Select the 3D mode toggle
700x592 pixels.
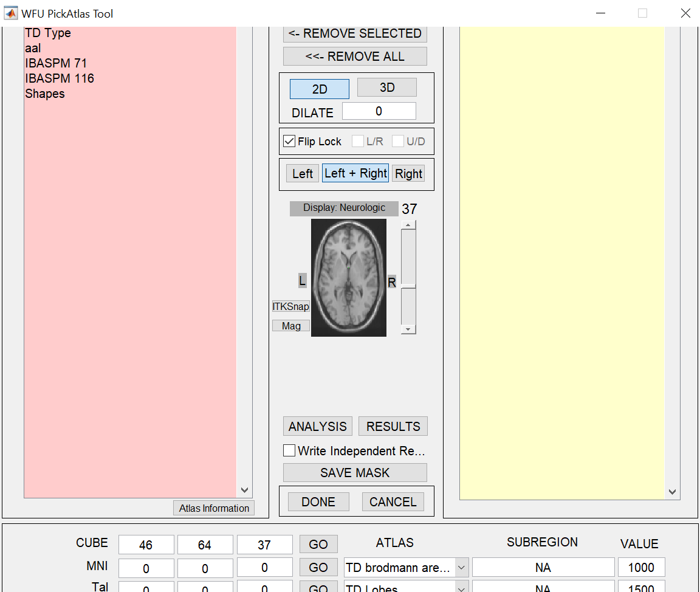tap(386, 88)
